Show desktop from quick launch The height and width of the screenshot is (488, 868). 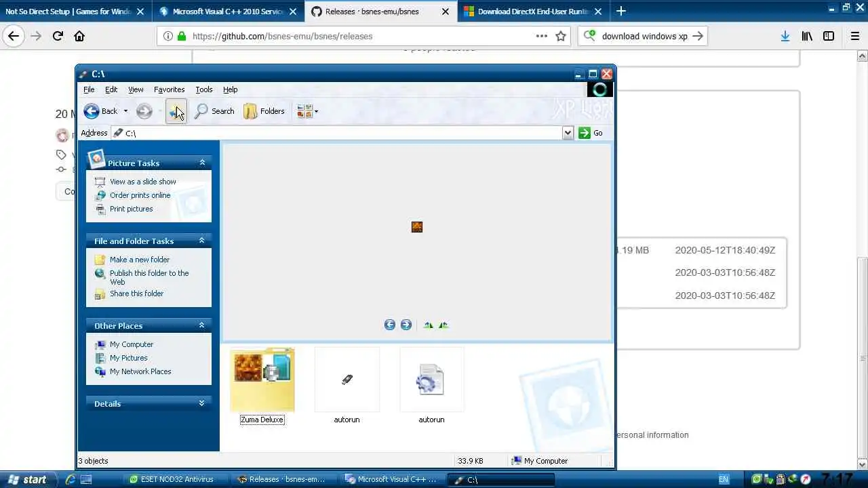click(x=86, y=479)
